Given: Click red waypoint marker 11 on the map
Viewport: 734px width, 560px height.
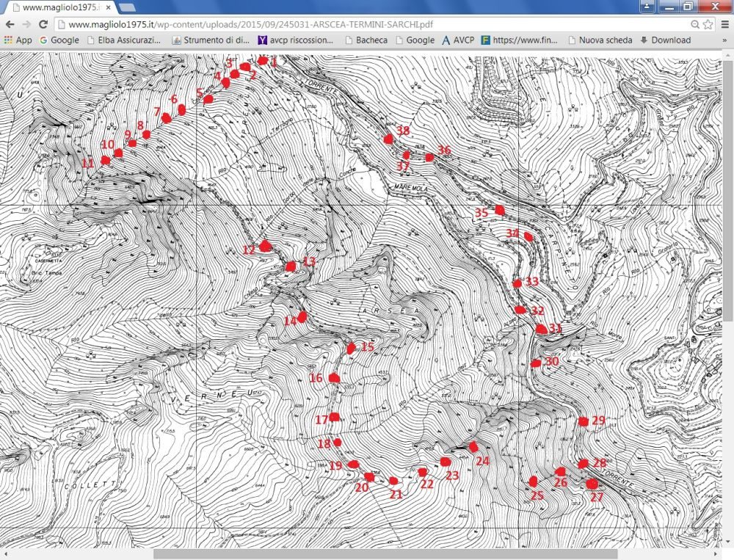Looking at the screenshot, I should [x=105, y=160].
